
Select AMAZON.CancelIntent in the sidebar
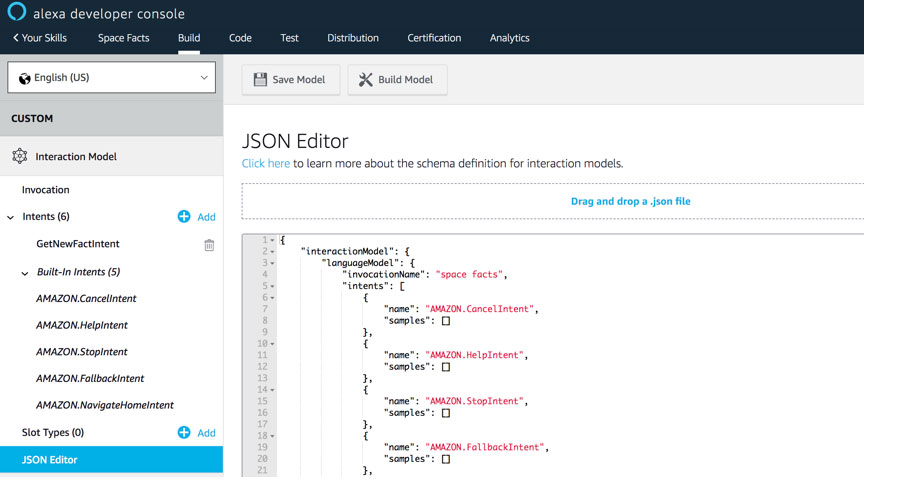[x=86, y=298]
